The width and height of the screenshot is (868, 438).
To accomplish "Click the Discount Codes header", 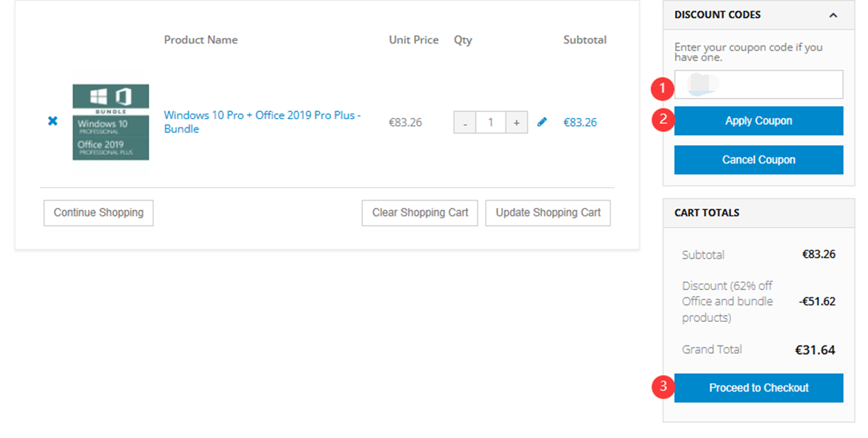I will [717, 15].
